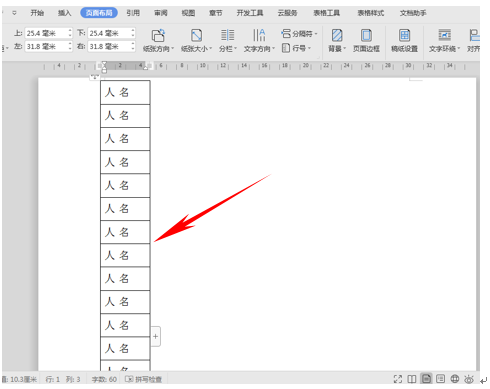490x389 pixels.
Task: Click the 列: 3 status bar entry
Action: point(73,379)
